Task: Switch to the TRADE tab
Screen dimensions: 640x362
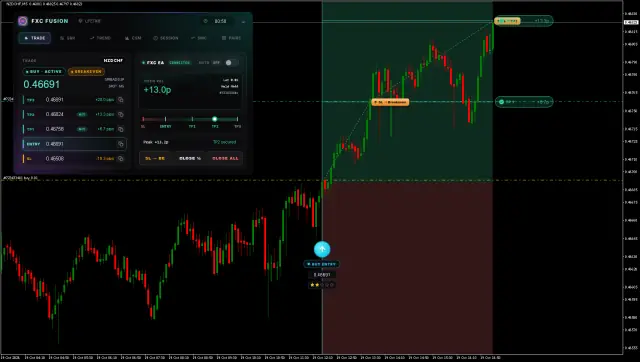Action: coord(35,38)
